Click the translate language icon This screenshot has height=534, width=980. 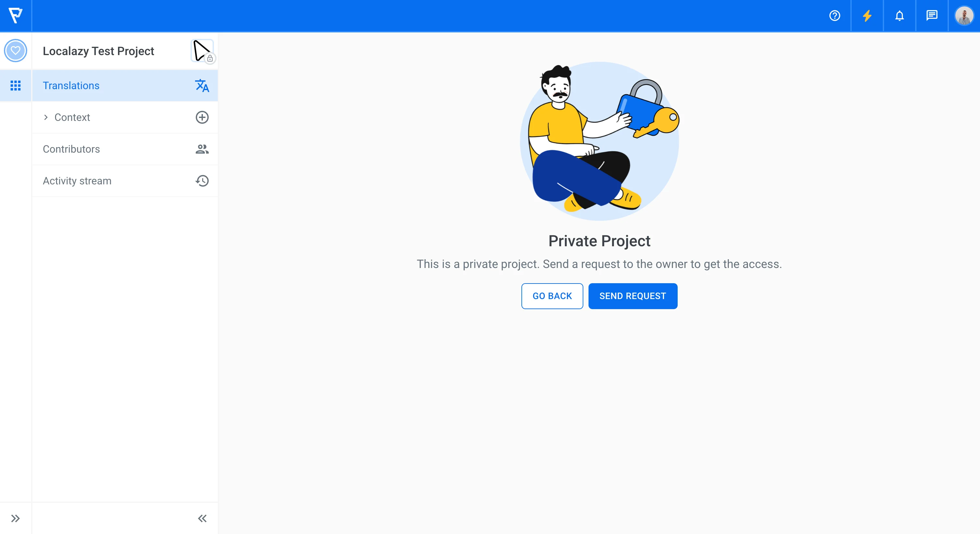coord(202,86)
